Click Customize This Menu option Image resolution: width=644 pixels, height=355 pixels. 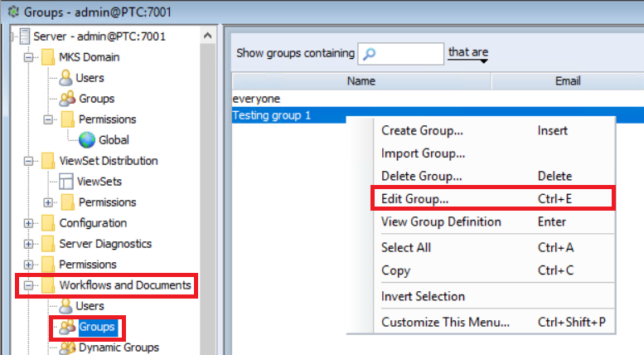[445, 322]
